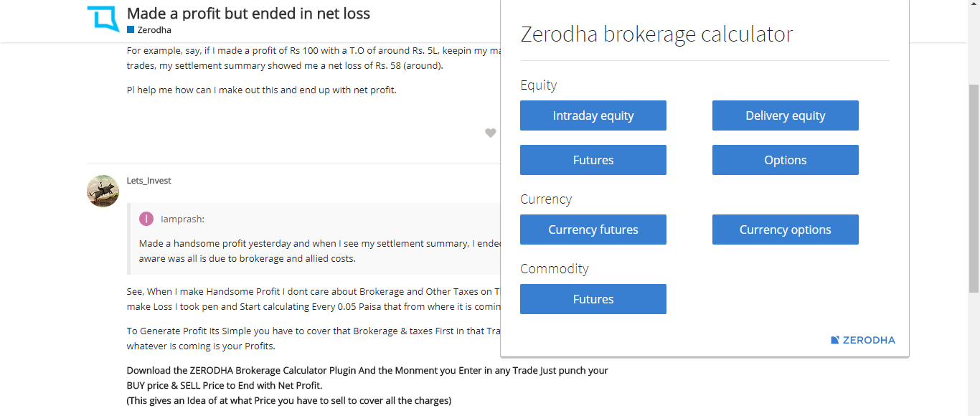Click the page scrollbar thumb

tap(974, 186)
